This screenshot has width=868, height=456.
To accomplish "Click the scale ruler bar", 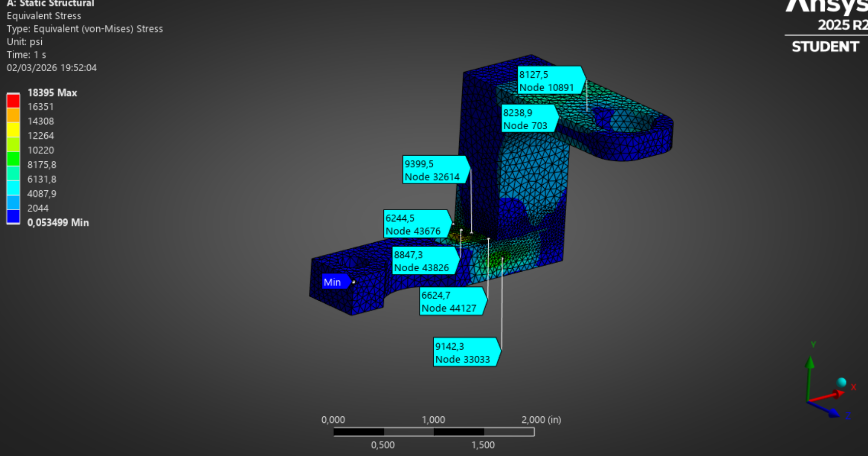I will coord(434,432).
